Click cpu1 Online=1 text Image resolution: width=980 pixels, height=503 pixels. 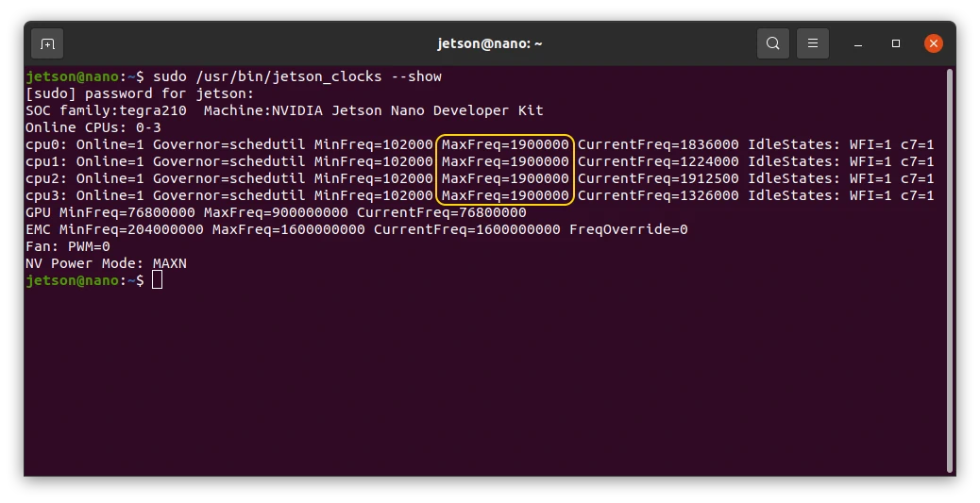110,161
